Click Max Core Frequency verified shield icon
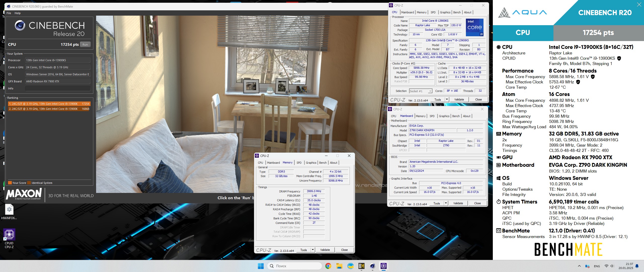The width and height of the screenshot is (644, 272). (x=593, y=77)
